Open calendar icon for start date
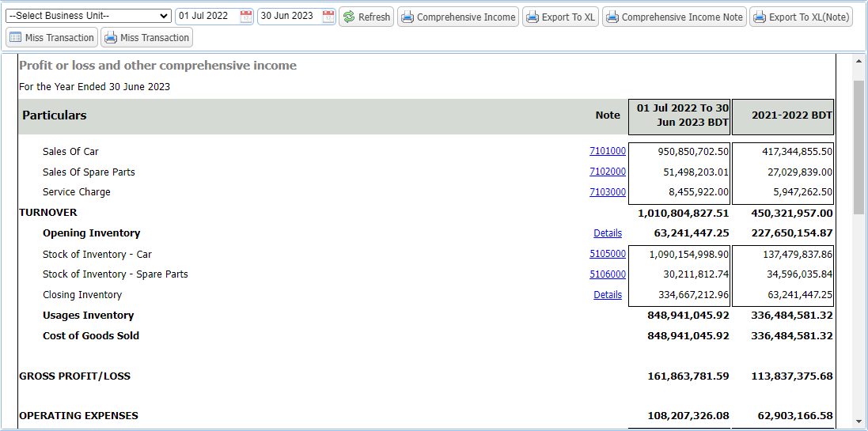This screenshot has height=431, width=868. pyautogui.click(x=246, y=17)
